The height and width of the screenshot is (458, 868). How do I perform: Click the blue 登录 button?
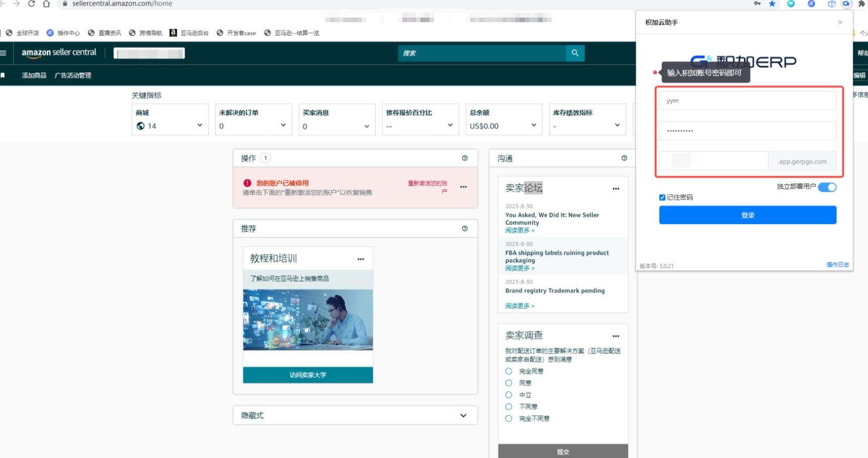pyautogui.click(x=747, y=215)
